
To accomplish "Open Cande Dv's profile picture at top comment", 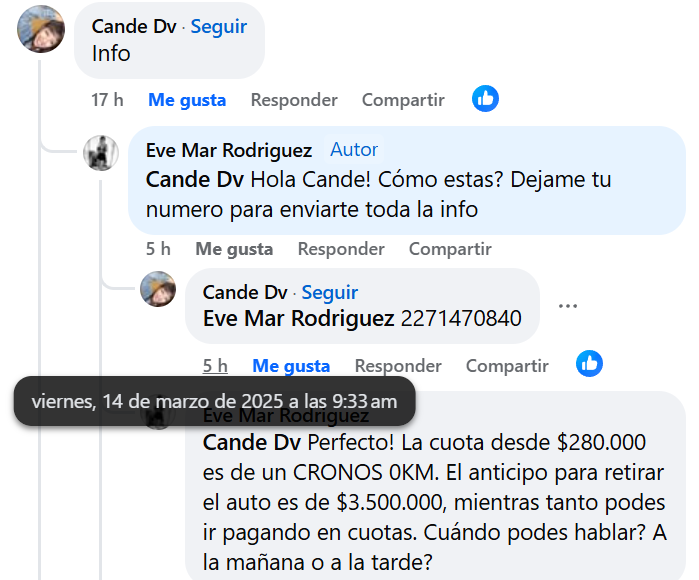I will coord(41,29).
